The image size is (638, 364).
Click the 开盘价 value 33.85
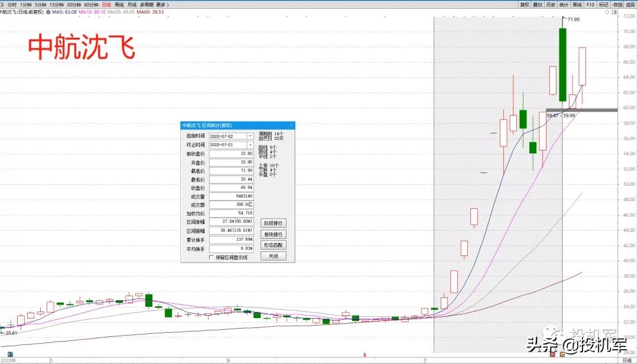tap(231, 162)
